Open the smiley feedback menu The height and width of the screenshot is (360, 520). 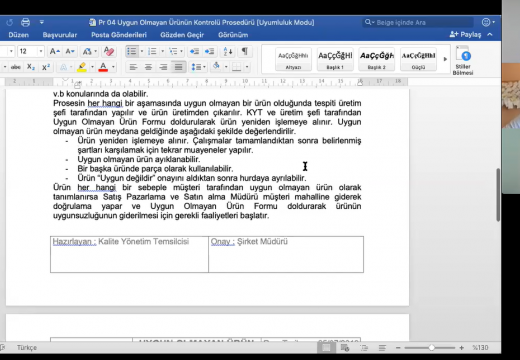(x=488, y=22)
